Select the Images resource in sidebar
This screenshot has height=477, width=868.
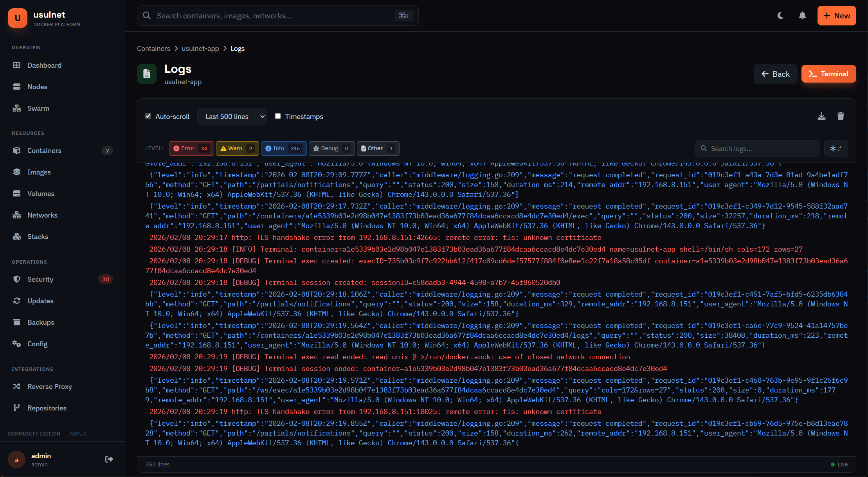(39, 172)
